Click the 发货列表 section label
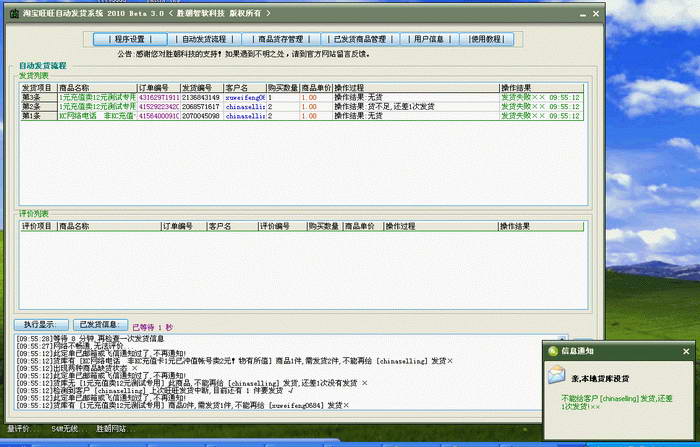 point(33,75)
